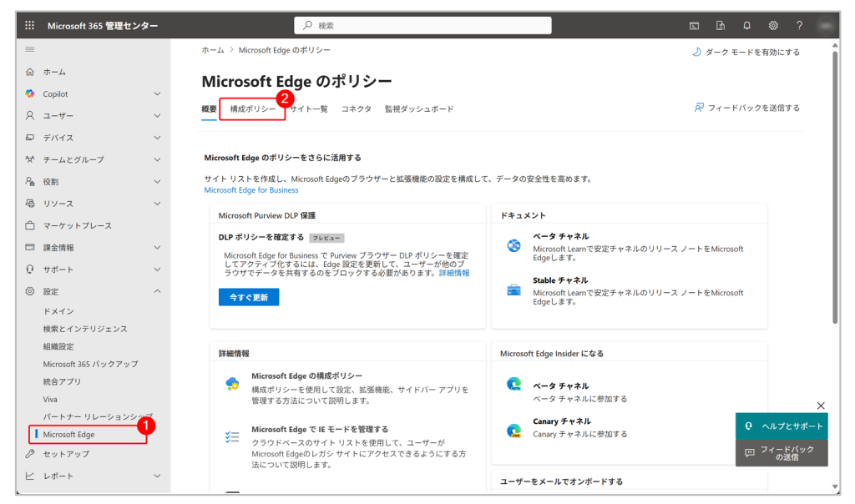The image size is (855, 504).
Task: Click the 役割 role icon
Action: coord(30,181)
